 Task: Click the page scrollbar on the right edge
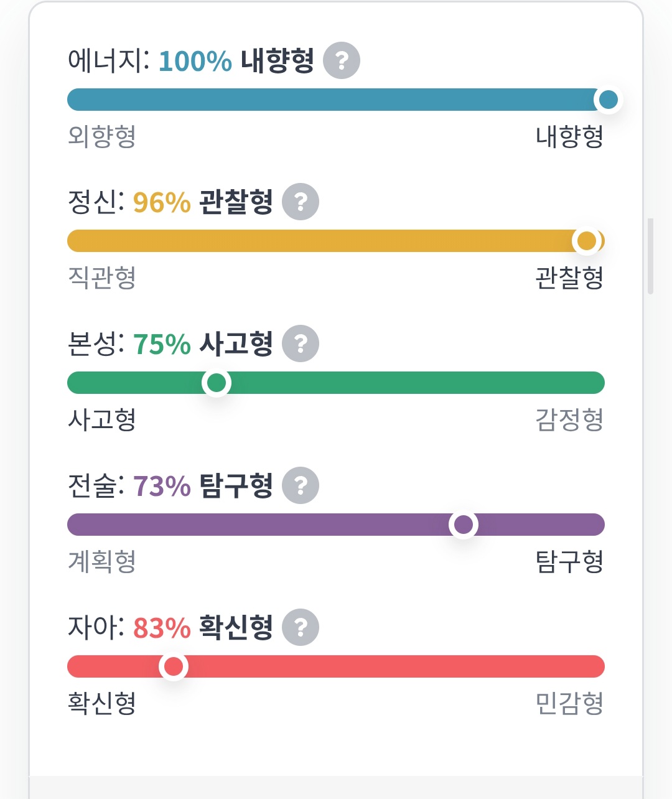pyautogui.click(x=650, y=255)
